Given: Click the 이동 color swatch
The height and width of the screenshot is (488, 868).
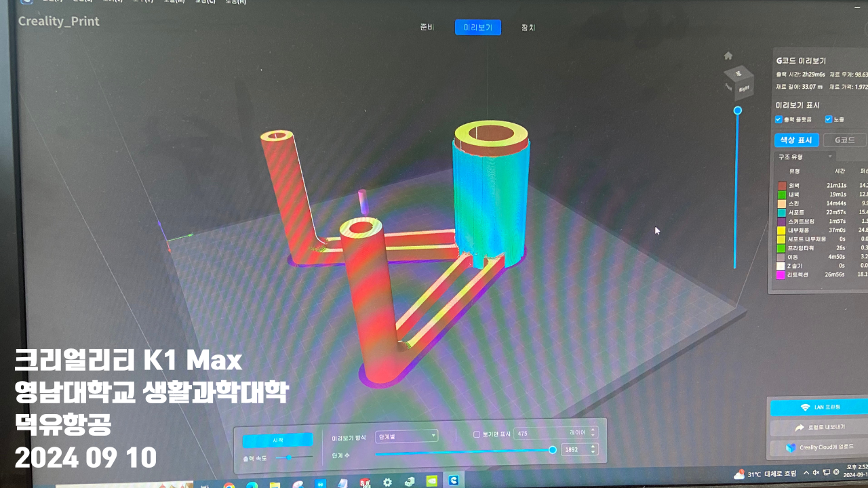Looking at the screenshot, I should pyautogui.click(x=782, y=257).
